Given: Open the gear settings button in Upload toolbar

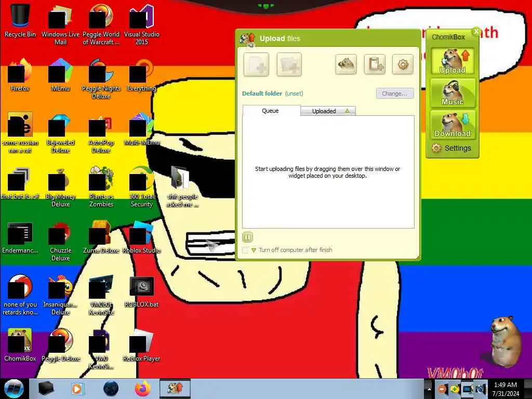Looking at the screenshot, I should [403, 64].
